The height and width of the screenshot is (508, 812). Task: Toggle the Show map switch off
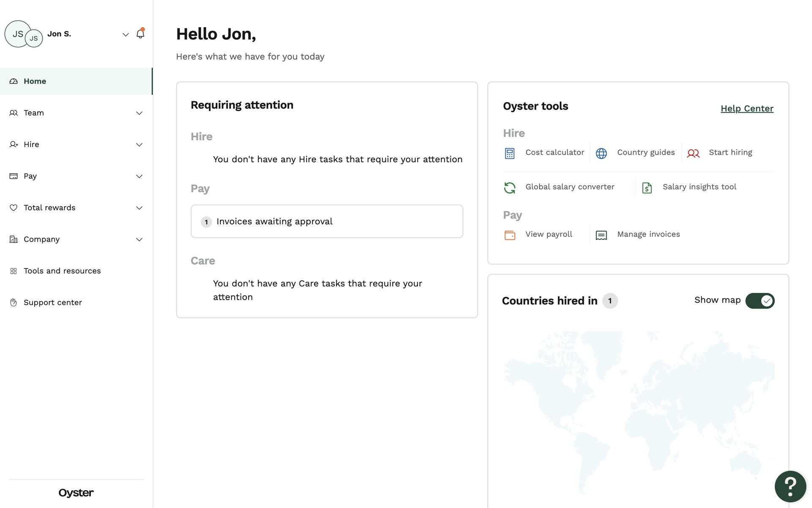[760, 301]
